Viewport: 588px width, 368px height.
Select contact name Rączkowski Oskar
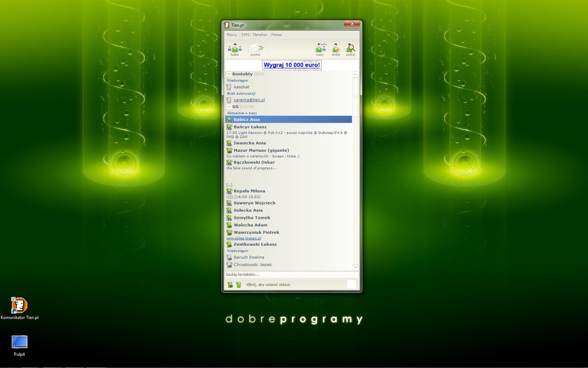[254, 162]
